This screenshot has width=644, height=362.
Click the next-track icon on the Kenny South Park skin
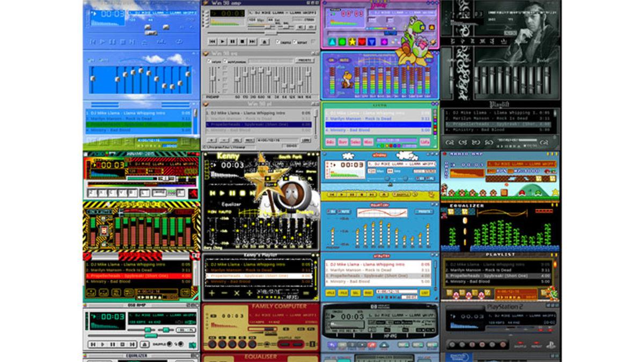[x=251, y=193]
